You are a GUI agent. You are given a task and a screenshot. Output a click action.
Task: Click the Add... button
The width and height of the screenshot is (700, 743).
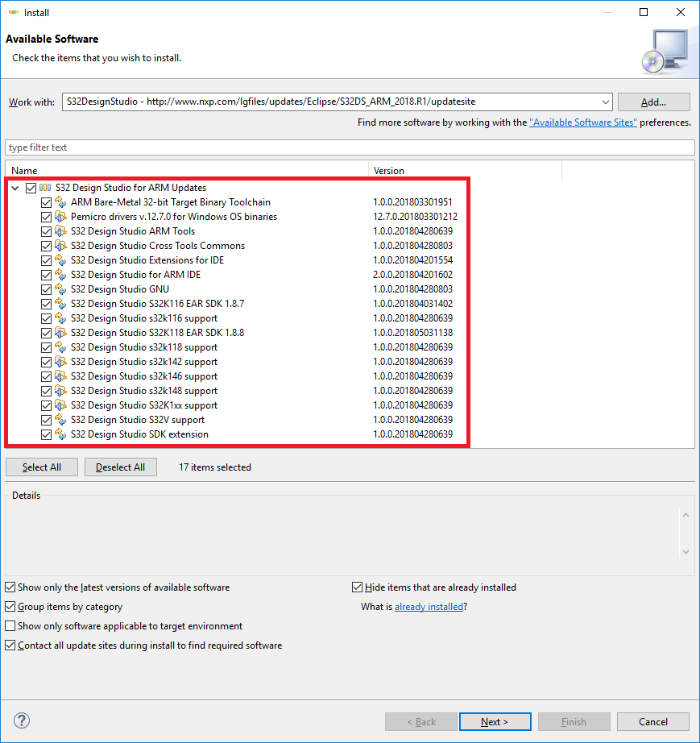[653, 102]
